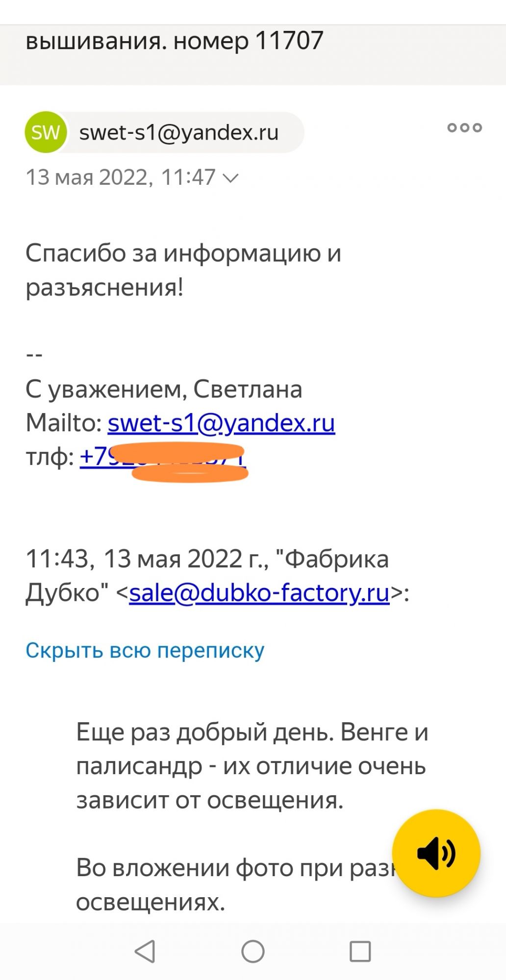Tap the green SW sender avatar
Viewport: 506px width, 980px height.
pos(46,132)
